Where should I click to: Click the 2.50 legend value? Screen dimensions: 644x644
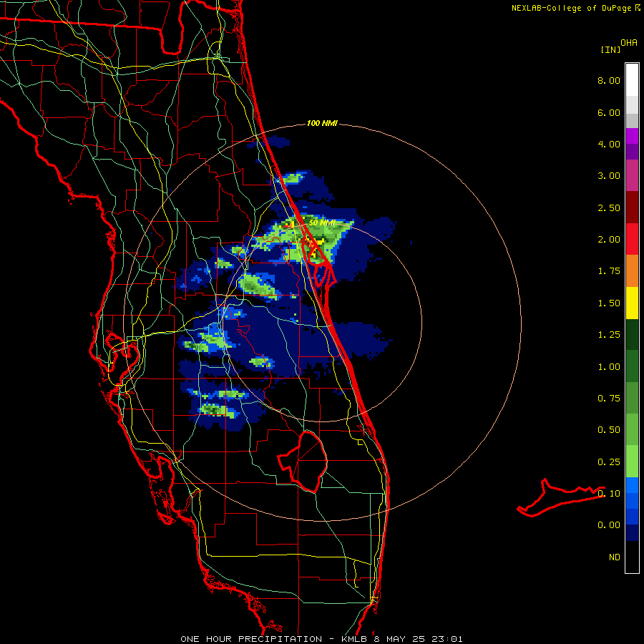(609, 208)
